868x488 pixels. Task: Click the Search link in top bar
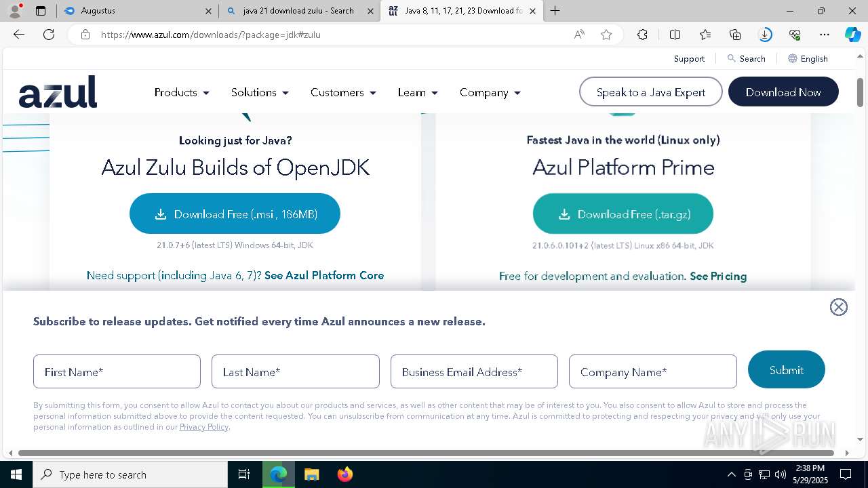click(746, 59)
